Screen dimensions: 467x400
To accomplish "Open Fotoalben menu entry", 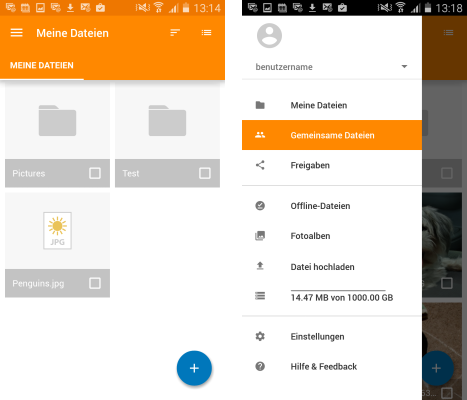I will pos(332,236).
